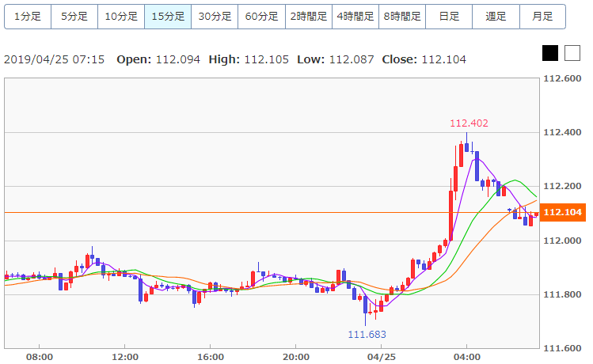Switch to the 5分足 timeframe
593x364 pixels.
(74, 16)
